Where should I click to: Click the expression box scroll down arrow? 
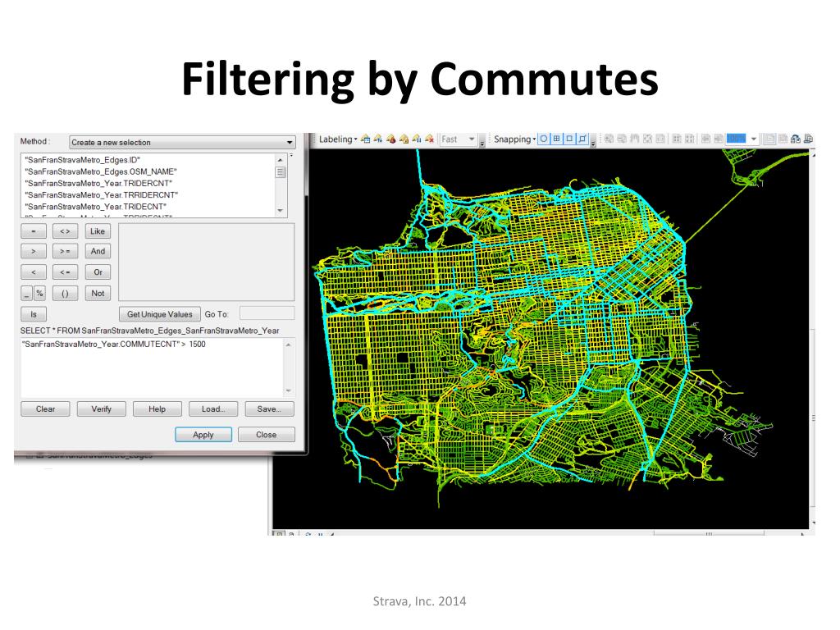coord(289,391)
